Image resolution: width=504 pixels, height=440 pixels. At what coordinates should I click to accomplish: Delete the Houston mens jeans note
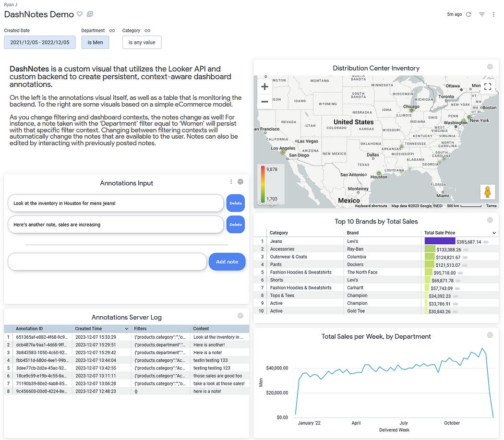236,203
